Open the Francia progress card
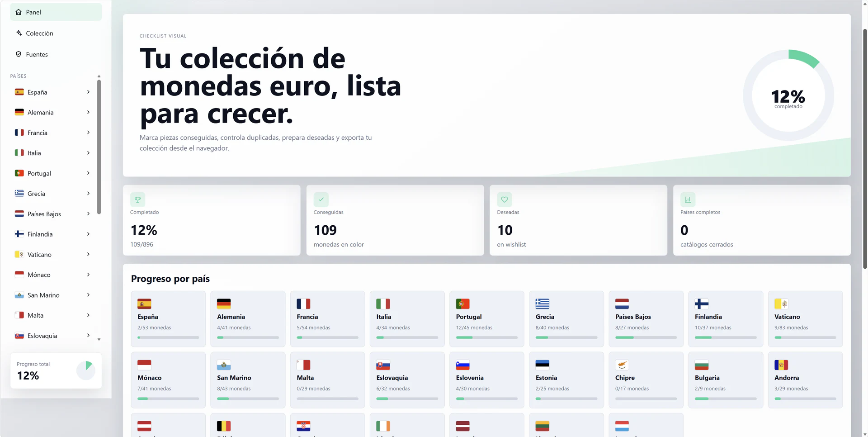Viewport: 868px width, 437px height. tap(327, 319)
